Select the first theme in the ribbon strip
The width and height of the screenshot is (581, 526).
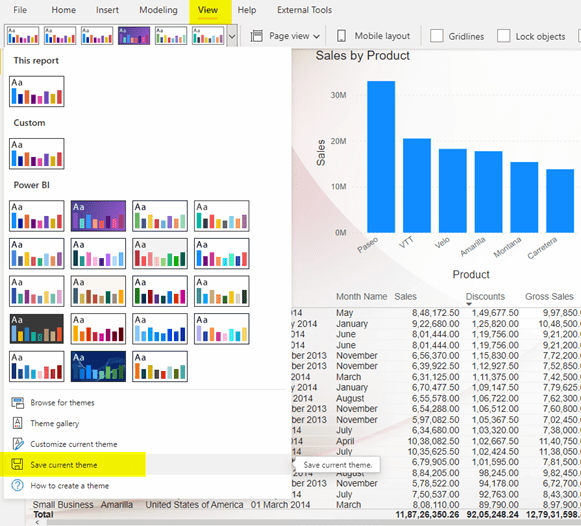click(x=23, y=36)
